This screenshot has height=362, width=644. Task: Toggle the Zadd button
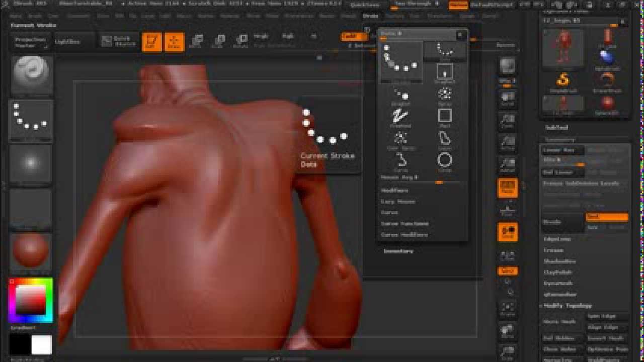354,36
